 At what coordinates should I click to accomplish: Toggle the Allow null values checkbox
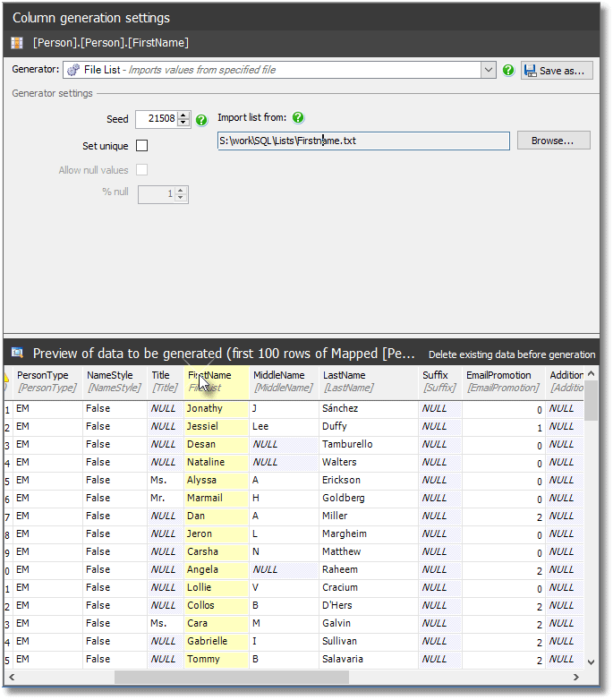click(x=142, y=170)
